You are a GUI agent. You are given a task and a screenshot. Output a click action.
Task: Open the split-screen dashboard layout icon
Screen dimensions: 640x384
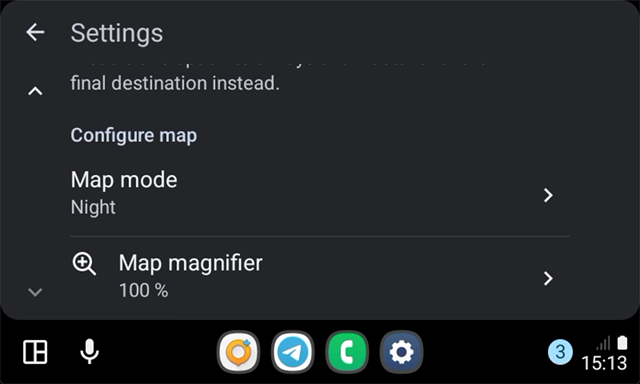point(35,352)
